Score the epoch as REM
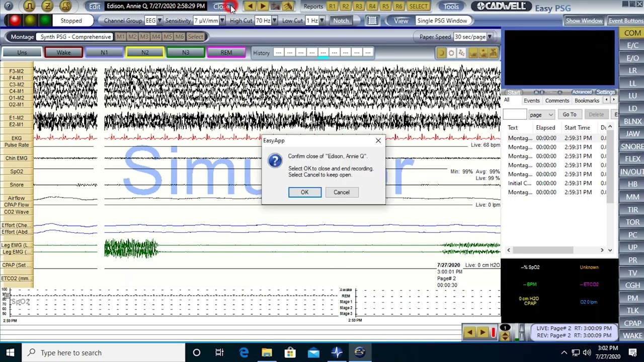This screenshot has height=362, width=644. [x=226, y=53]
